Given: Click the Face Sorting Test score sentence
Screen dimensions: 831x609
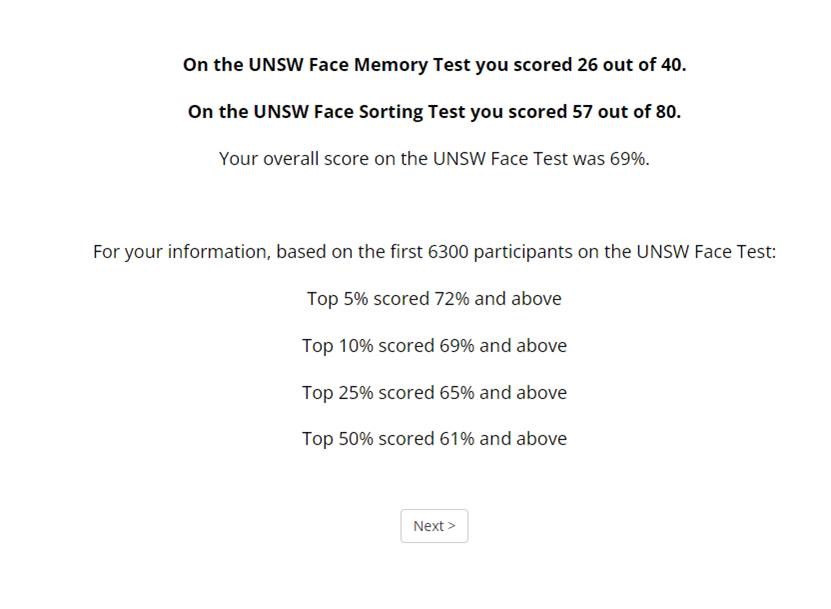Looking at the screenshot, I should pyautogui.click(x=434, y=112).
